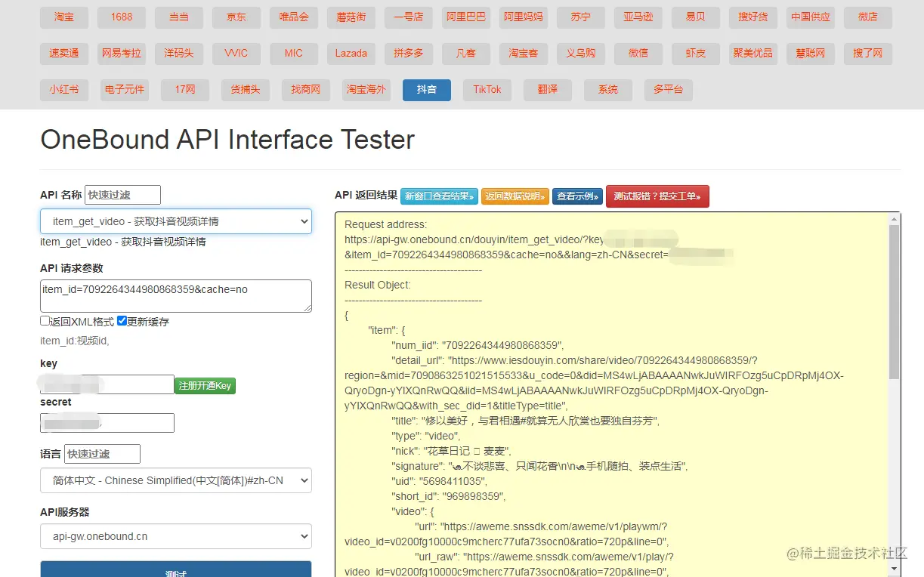The height and width of the screenshot is (577, 924).
Task: Focus the API 名称 quick filter field
Action: pos(122,195)
